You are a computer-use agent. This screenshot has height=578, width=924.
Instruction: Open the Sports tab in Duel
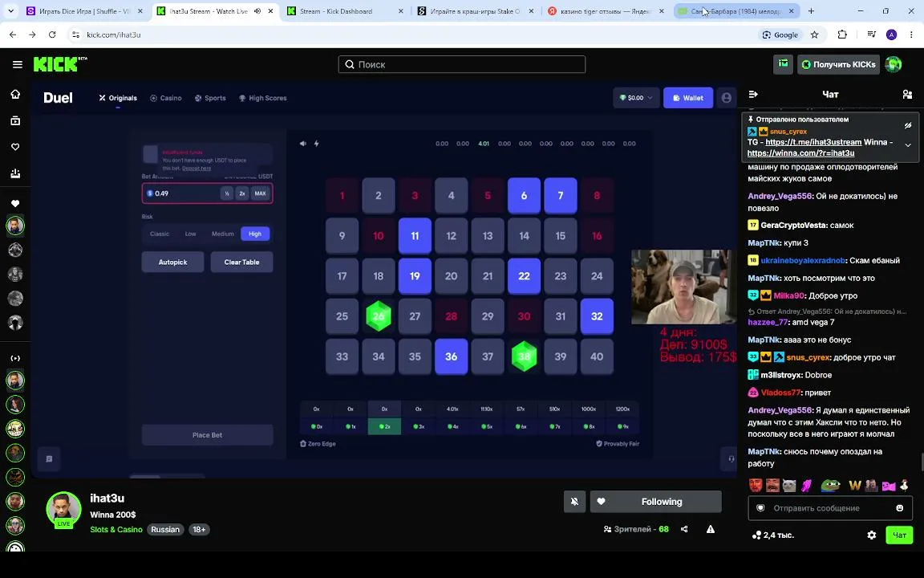point(210,98)
